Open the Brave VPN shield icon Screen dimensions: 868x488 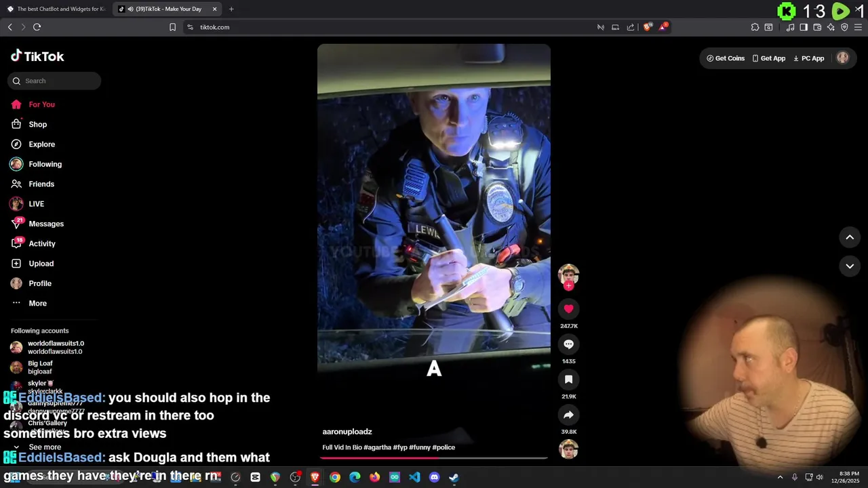[x=844, y=27]
